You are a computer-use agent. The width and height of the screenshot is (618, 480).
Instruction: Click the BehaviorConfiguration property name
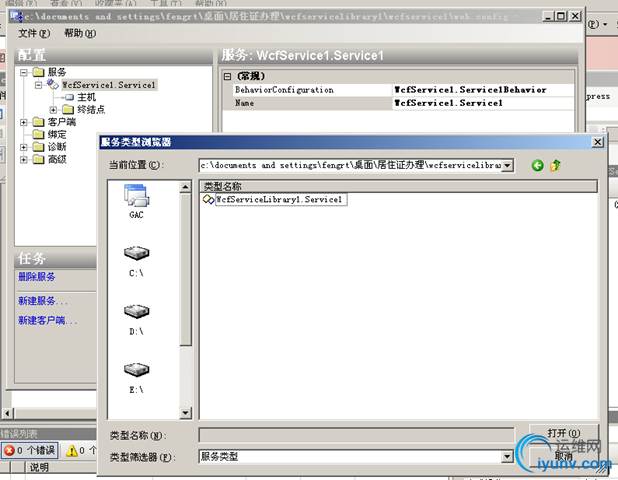point(284,90)
